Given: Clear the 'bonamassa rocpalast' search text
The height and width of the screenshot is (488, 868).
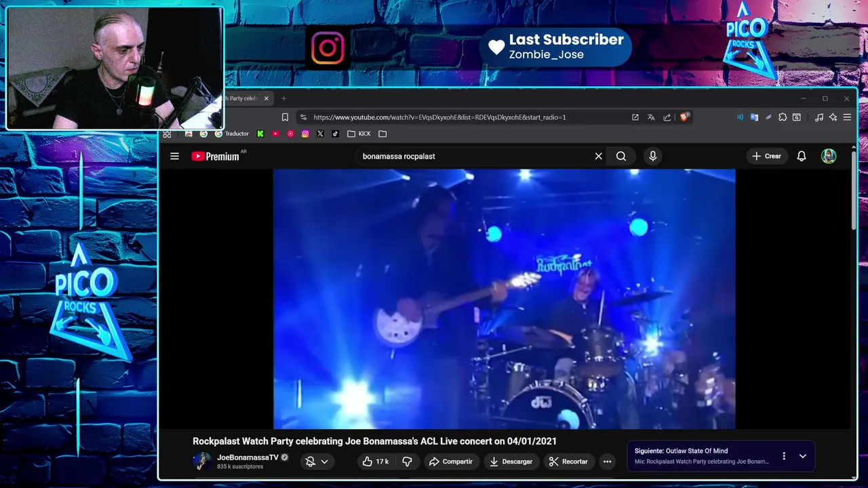Looking at the screenshot, I should (x=598, y=156).
